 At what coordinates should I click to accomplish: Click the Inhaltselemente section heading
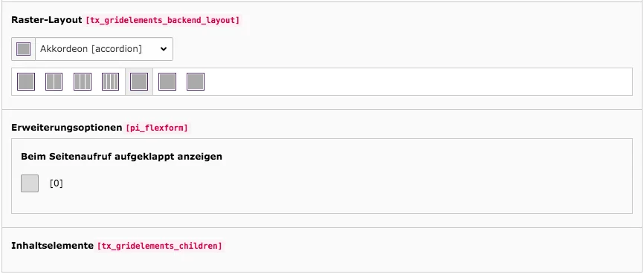coord(52,246)
